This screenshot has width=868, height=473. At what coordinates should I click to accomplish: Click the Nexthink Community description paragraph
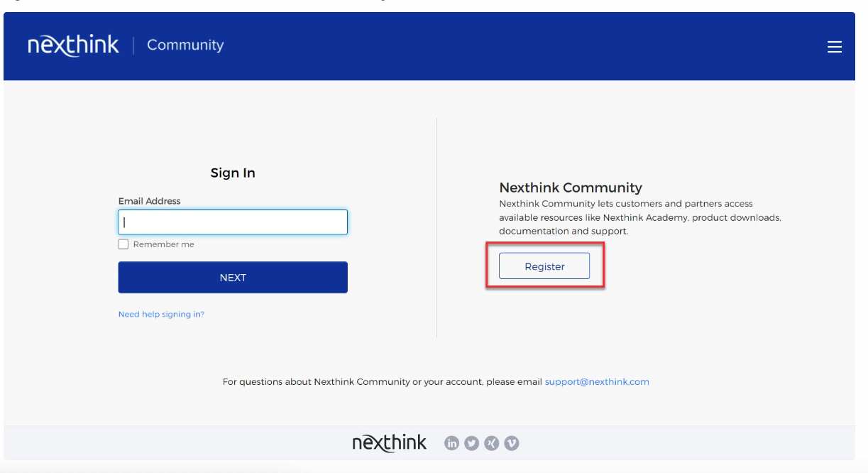[x=639, y=217]
